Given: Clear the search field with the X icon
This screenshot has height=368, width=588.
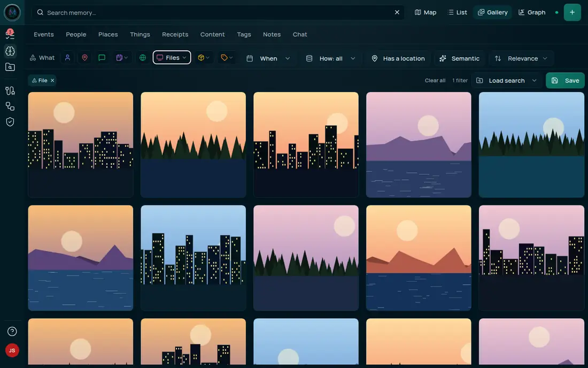Looking at the screenshot, I should coord(397,12).
